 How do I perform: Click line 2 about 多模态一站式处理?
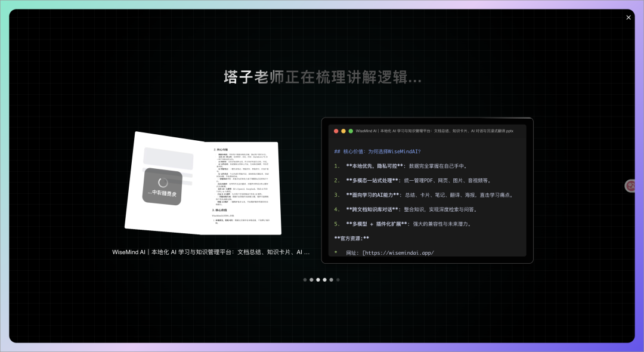point(413,180)
